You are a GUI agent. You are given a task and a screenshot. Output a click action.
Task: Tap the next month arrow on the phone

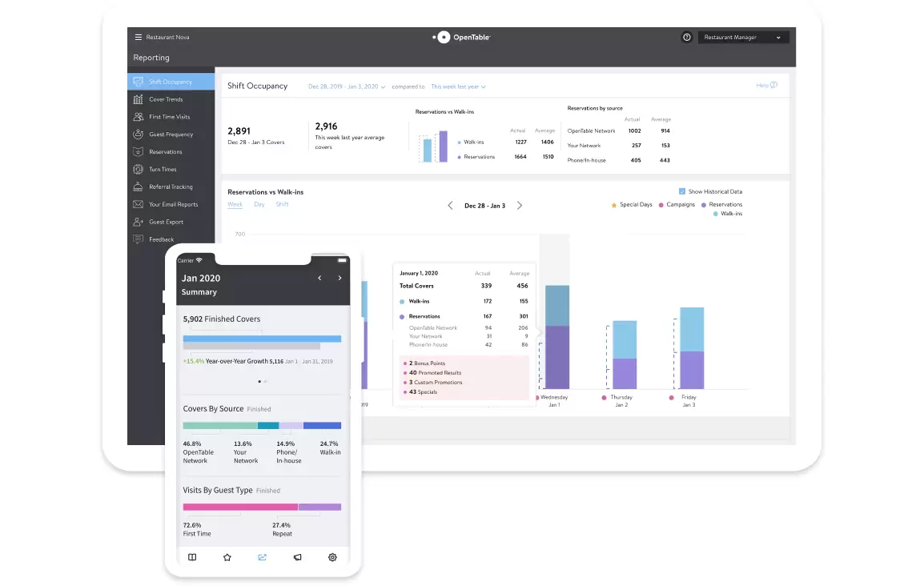[x=339, y=278]
